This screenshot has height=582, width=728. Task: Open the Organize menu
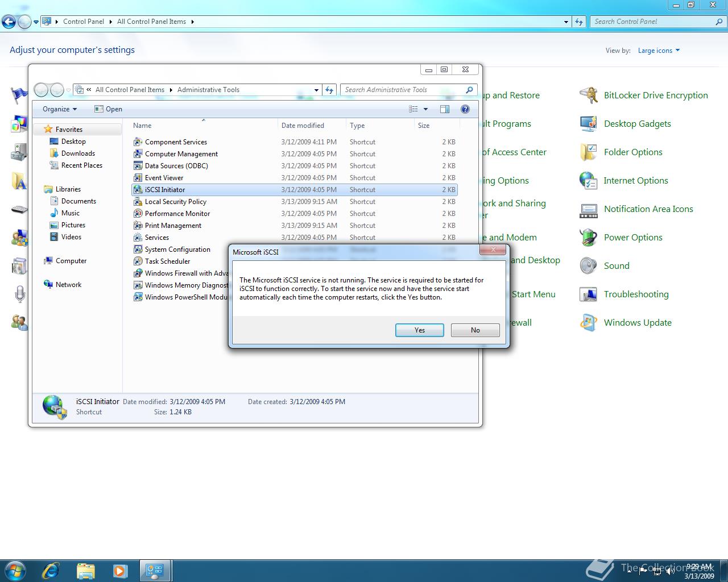pos(59,109)
